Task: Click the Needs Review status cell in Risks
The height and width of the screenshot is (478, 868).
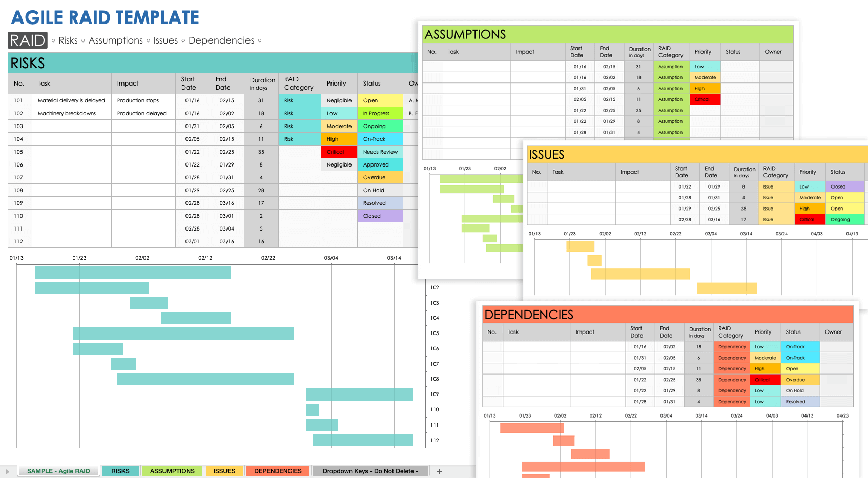Action: 380,152
